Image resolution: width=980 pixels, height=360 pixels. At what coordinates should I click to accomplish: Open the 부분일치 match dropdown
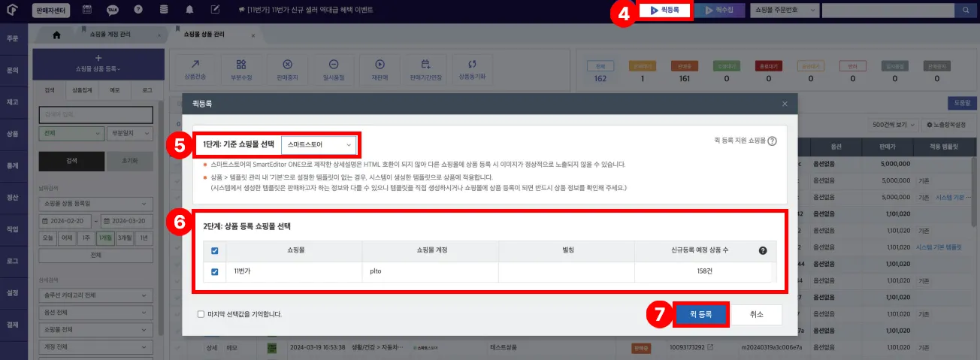129,134
